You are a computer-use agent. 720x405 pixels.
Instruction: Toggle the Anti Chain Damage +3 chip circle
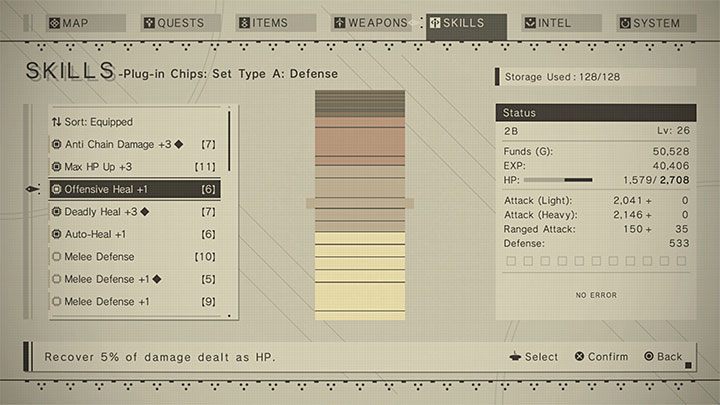click(x=57, y=144)
